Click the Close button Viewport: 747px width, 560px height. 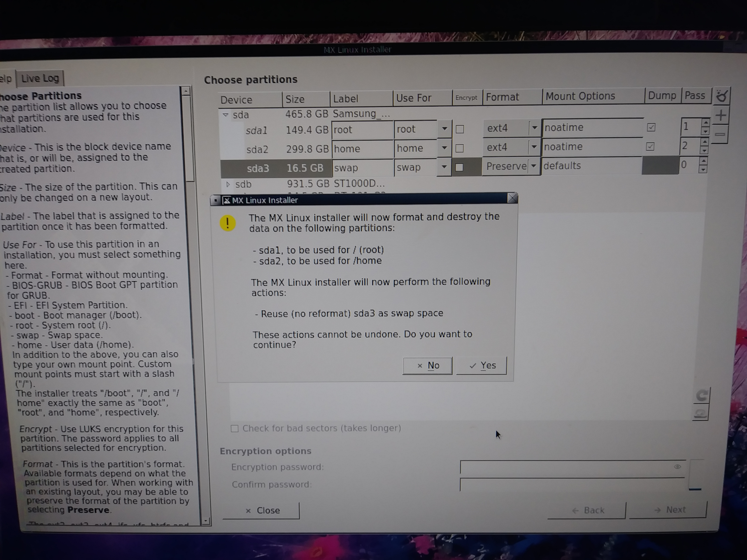point(261,510)
